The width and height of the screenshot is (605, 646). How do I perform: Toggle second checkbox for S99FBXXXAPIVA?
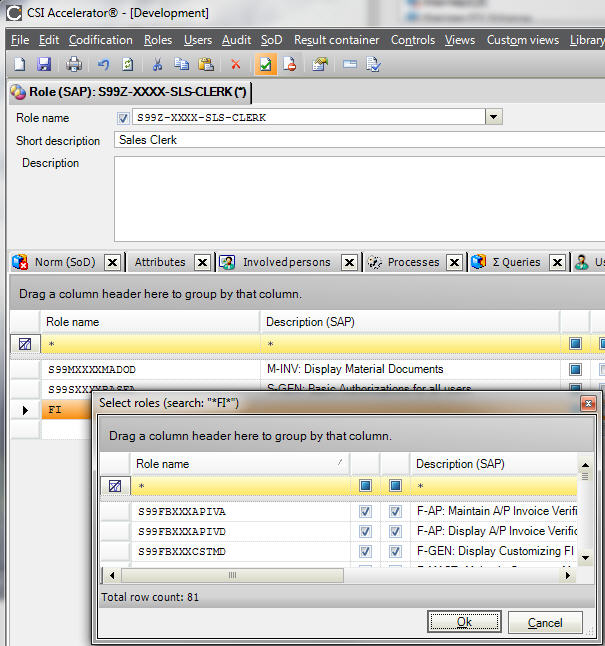point(395,511)
